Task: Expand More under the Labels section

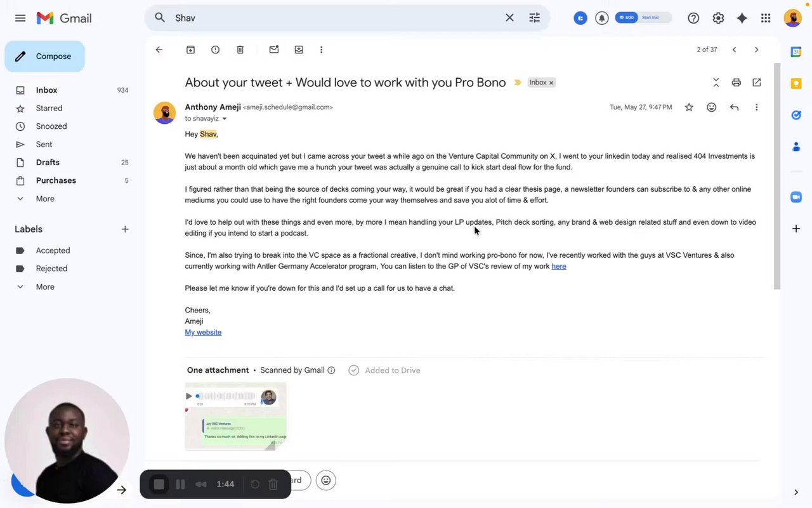Action: point(44,287)
